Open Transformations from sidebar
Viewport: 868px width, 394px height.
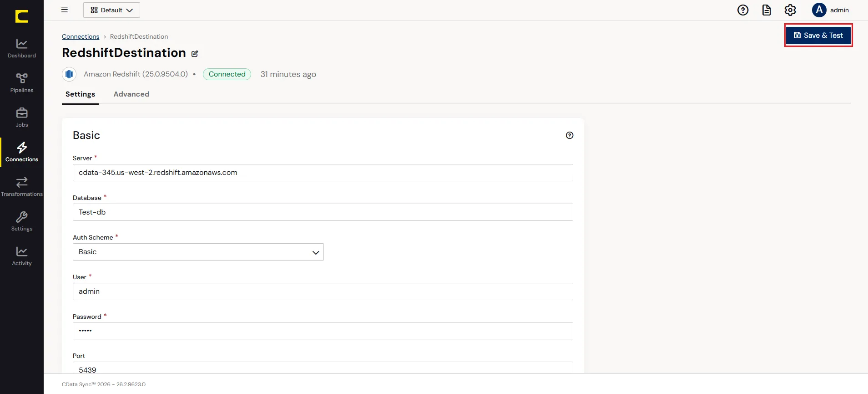coord(22,187)
